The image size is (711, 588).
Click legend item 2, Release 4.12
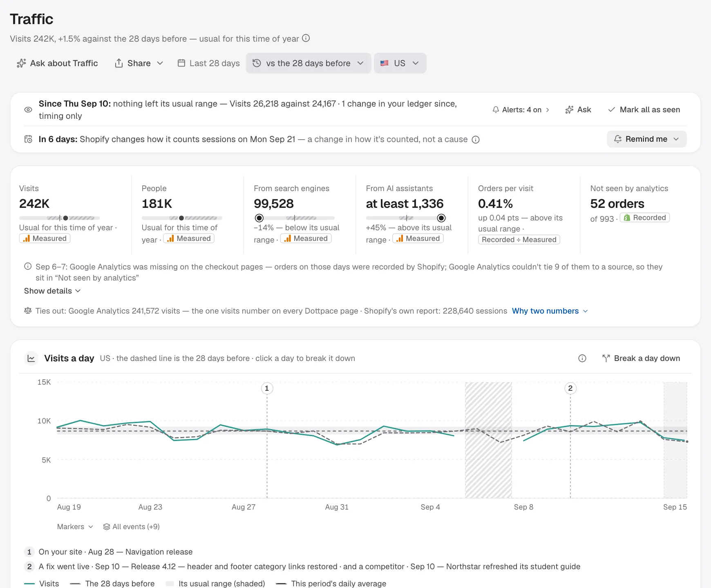coord(302,567)
